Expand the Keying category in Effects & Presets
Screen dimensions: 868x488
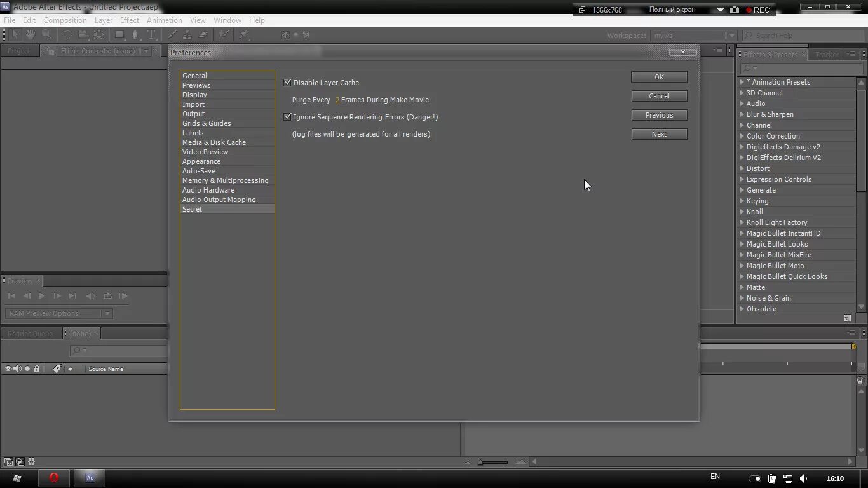click(x=742, y=201)
